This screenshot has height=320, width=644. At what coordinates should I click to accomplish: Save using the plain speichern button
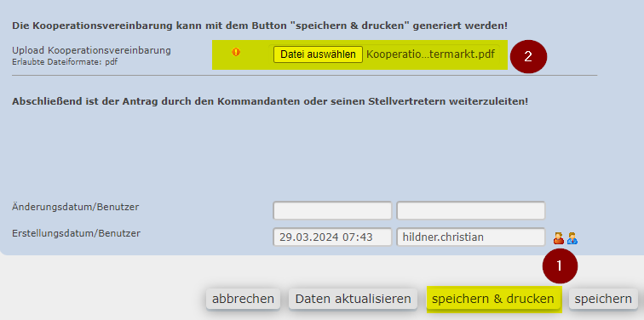(x=603, y=299)
